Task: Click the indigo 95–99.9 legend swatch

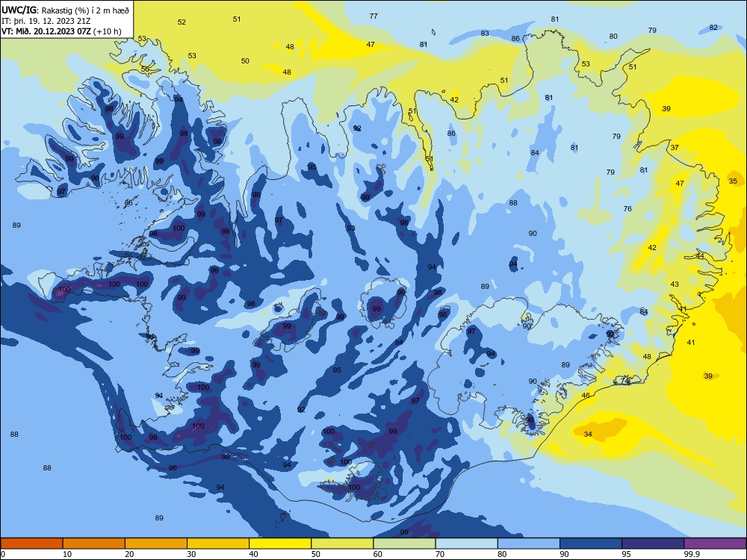Action: pyautogui.click(x=653, y=544)
